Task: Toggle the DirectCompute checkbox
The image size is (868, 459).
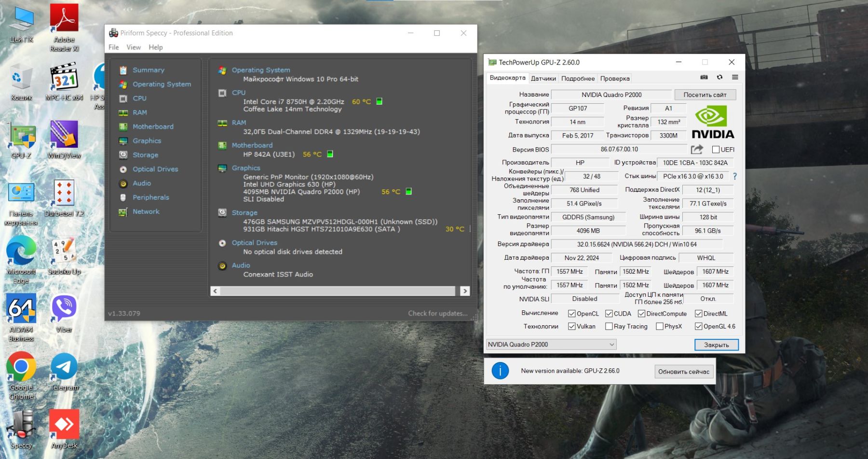Action: (642, 314)
